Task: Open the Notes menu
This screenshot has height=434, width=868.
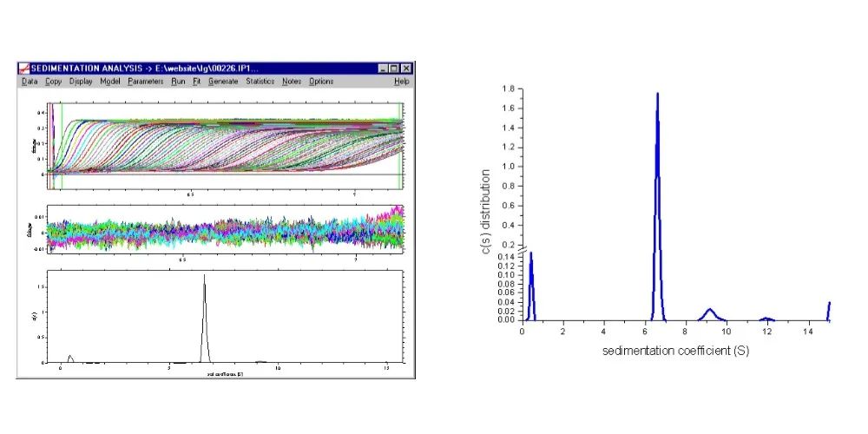Action: (x=292, y=82)
